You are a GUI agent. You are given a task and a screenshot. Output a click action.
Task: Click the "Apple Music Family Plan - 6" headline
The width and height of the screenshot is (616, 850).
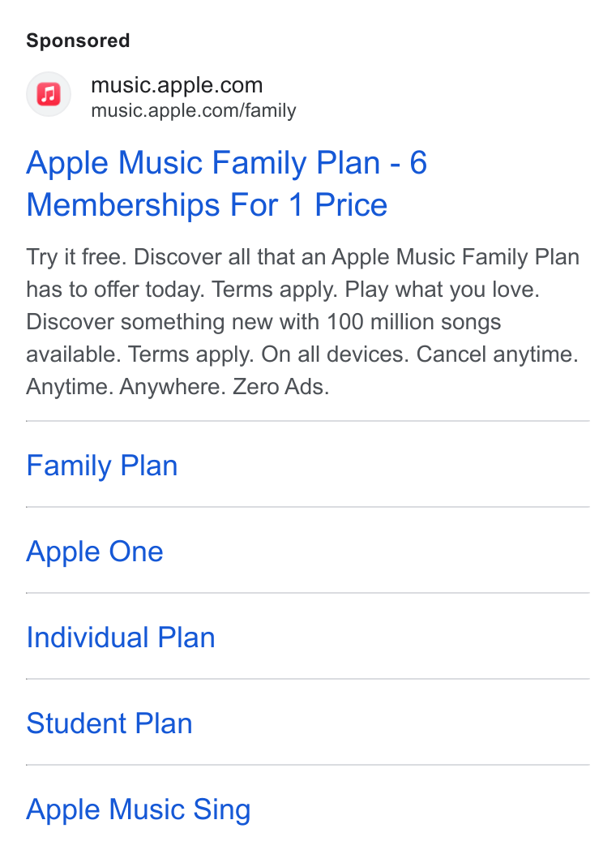pyautogui.click(x=227, y=163)
